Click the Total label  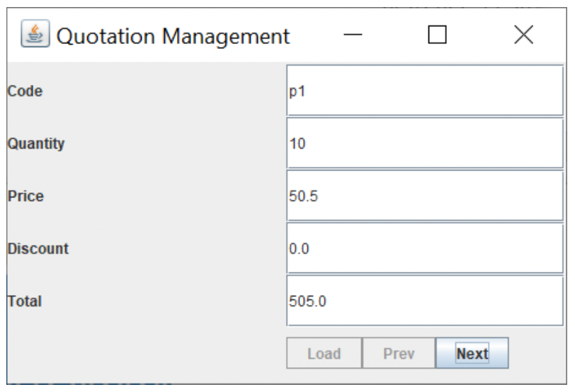[x=25, y=301]
